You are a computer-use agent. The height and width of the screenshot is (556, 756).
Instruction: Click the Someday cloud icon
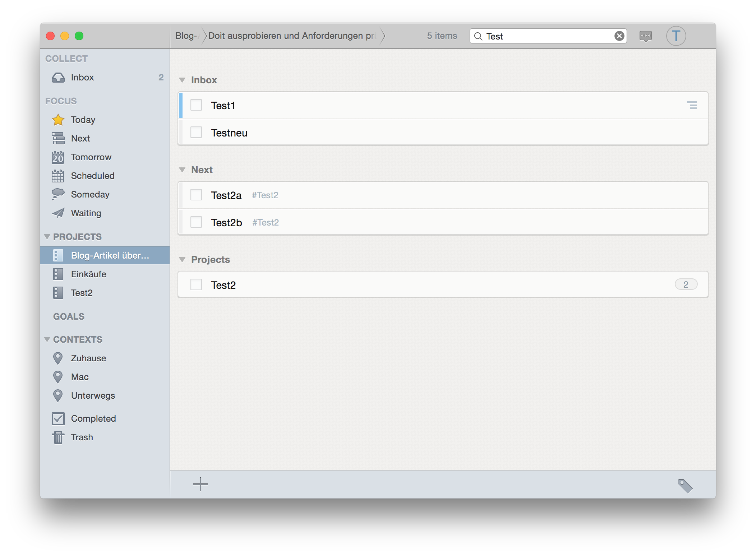(x=58, y=194)
